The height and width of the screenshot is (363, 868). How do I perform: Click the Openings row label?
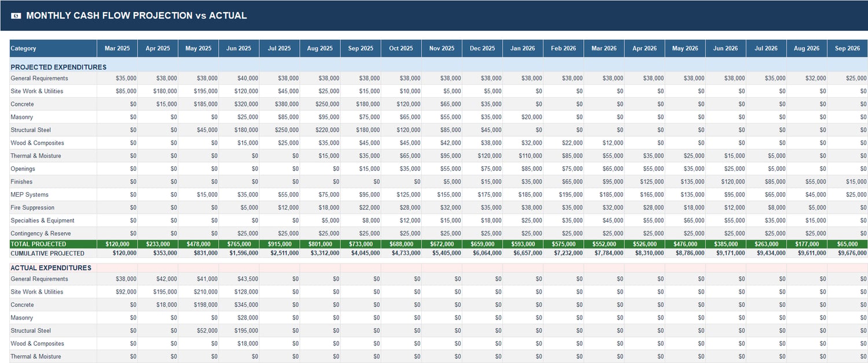coord(23,168)
